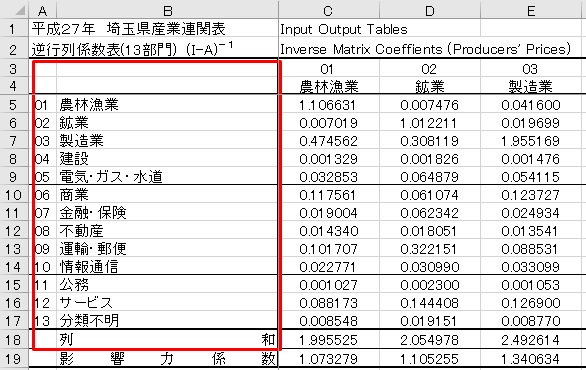Click row label 農林漁業 in row 5
The height and width of the screenshot is (370, 586).
coord(89,105)
